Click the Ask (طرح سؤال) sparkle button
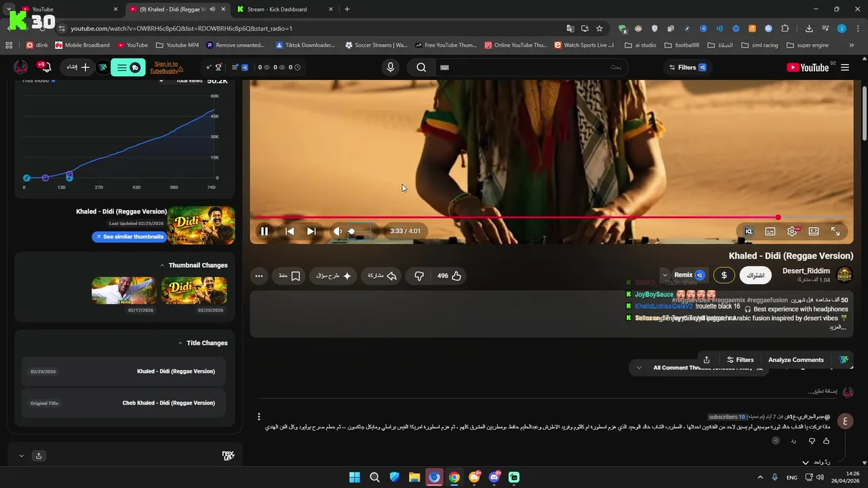 pyautogui.click(x=334, y=276)
